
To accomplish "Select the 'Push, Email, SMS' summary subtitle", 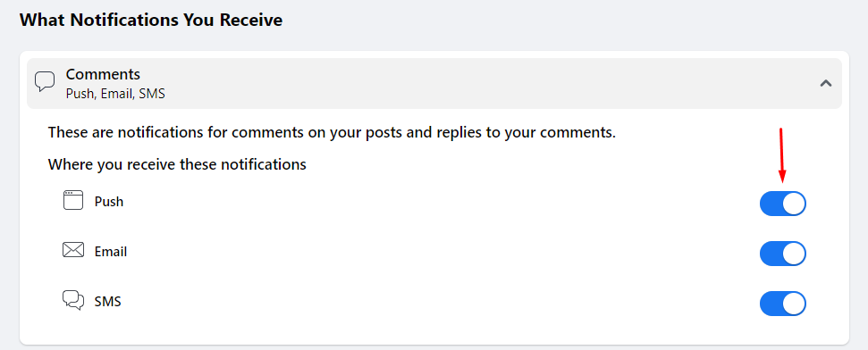I will pyautogui.click(x=115, y=94).
